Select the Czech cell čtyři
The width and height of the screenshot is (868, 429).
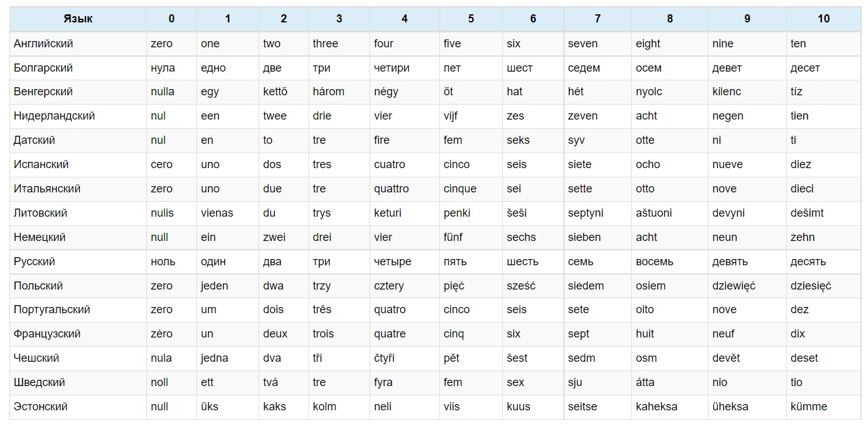(x=384, y=358)
